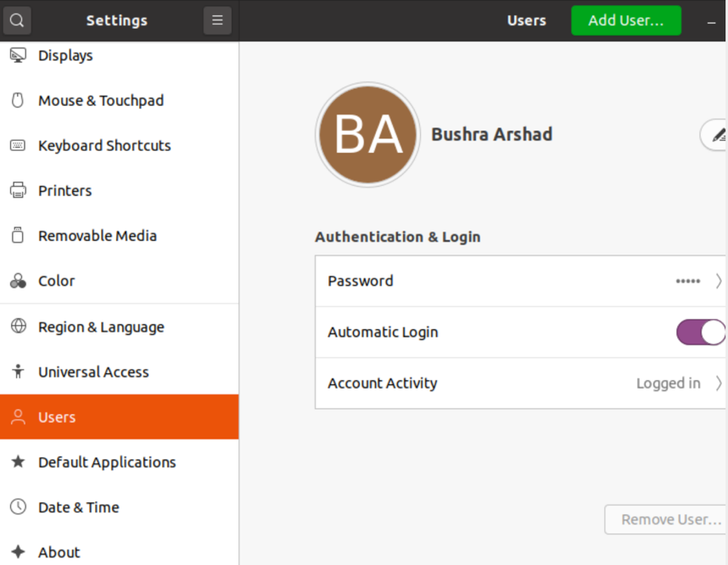
Task: Click the Mouse & Touchpad icon
Action: (x=17, y=101)
